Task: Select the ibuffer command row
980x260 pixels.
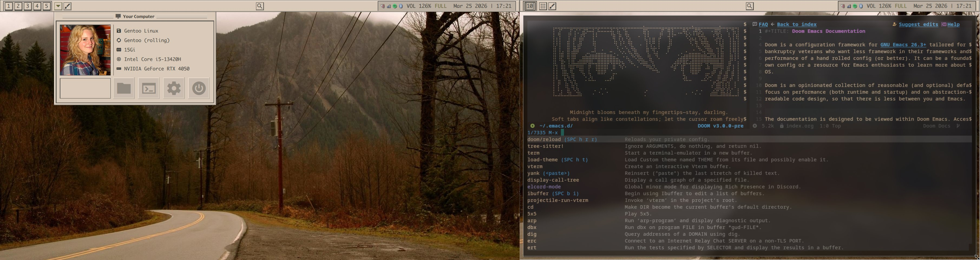Action: point(749,193)
